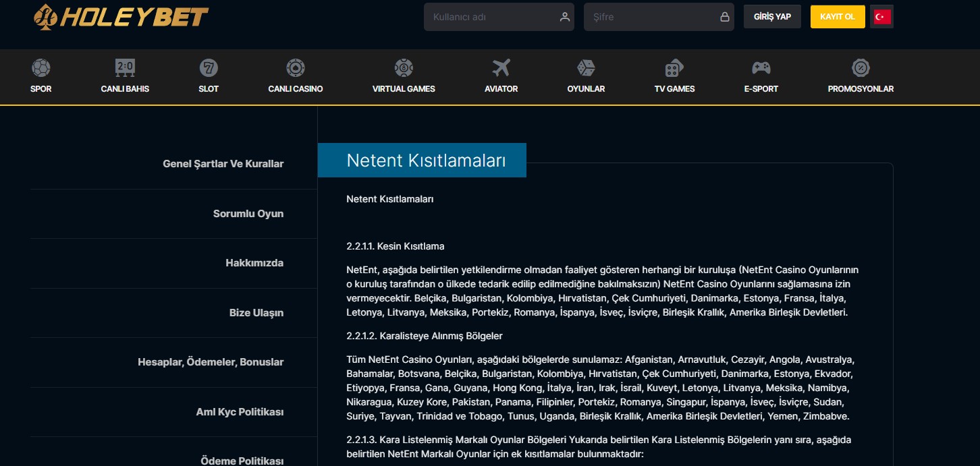Open the SLOT menu label
Screen dimensions: 980x466
[209, 89]
